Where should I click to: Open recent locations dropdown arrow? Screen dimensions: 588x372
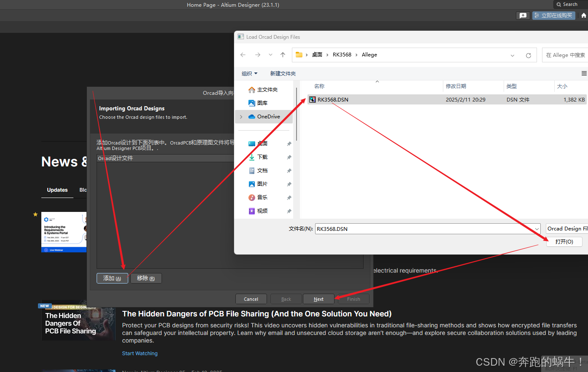pyautogui.click(x=270, y=55)
